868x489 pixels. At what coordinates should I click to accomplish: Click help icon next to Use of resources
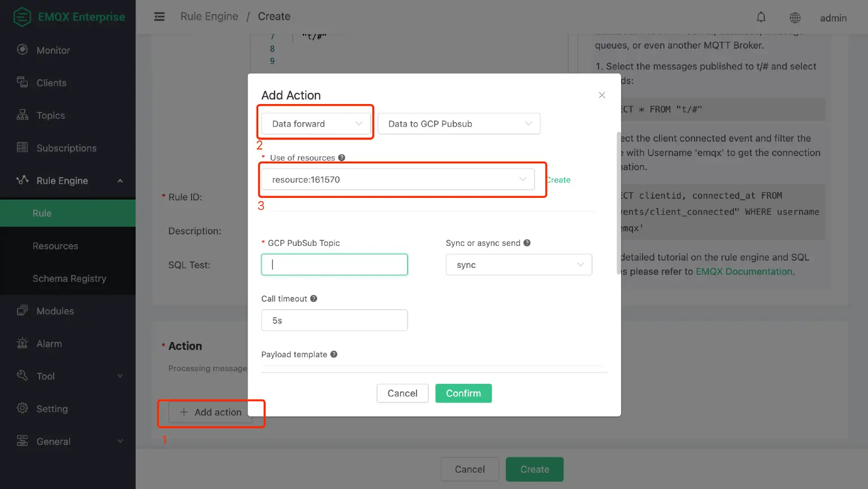(x=341, y=158)
